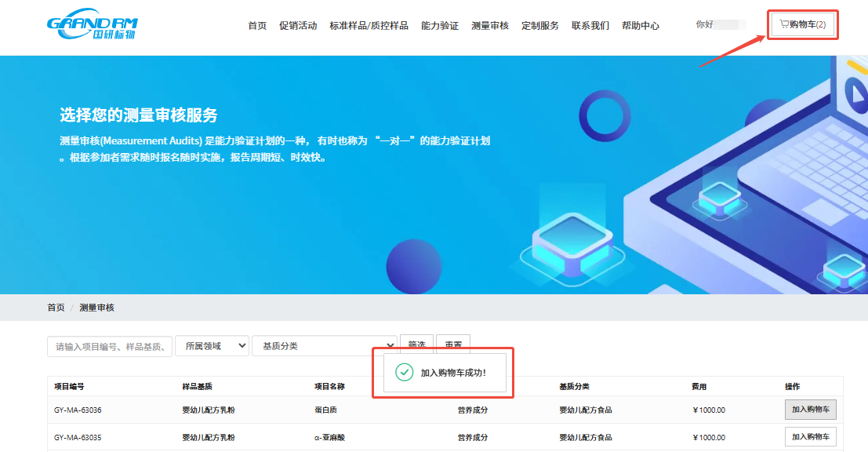Image resolution: width=868 pixels, height=452 pixels.
Task: Click the GRAND RM 国研标物 logo
Action: point(93,26)
